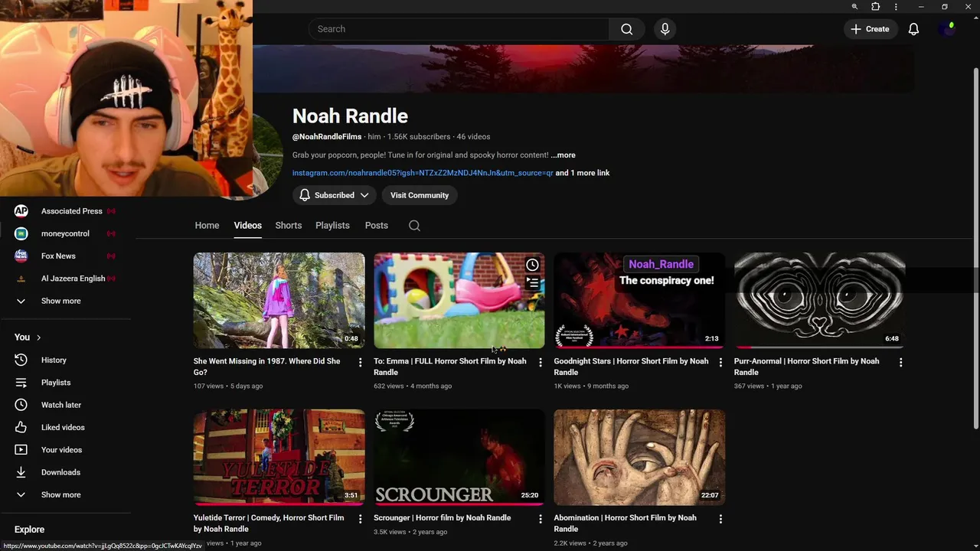Add To: Emma video to queue
Image resolution: width=980 pixels, height=551 pixels.
tap(532, 282)
